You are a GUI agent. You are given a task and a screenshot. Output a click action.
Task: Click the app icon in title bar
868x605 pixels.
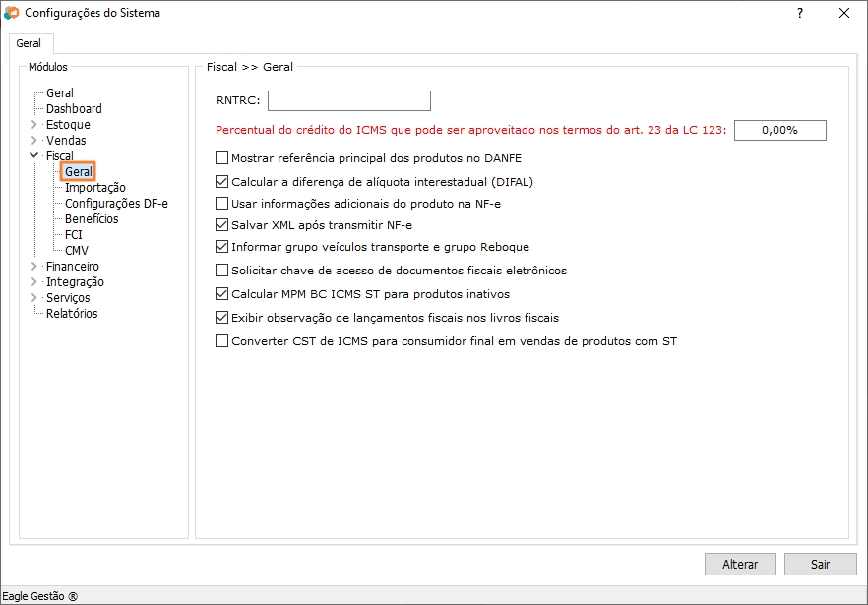click(12, 13)
